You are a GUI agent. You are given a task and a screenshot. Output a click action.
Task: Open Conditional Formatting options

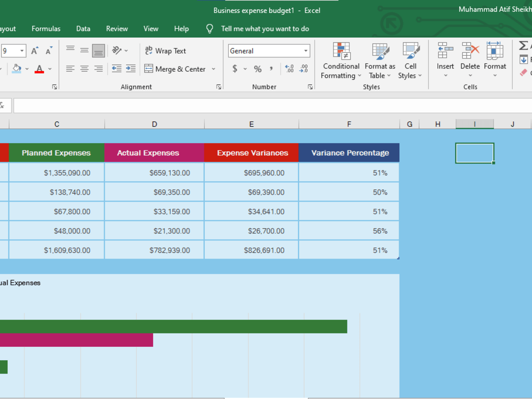click(x=340, y=61)
